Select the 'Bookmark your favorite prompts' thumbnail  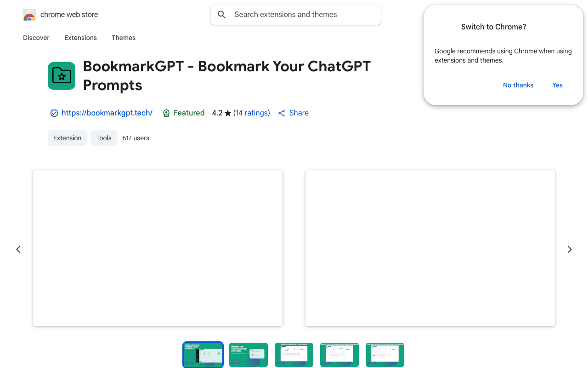point(249,355)
